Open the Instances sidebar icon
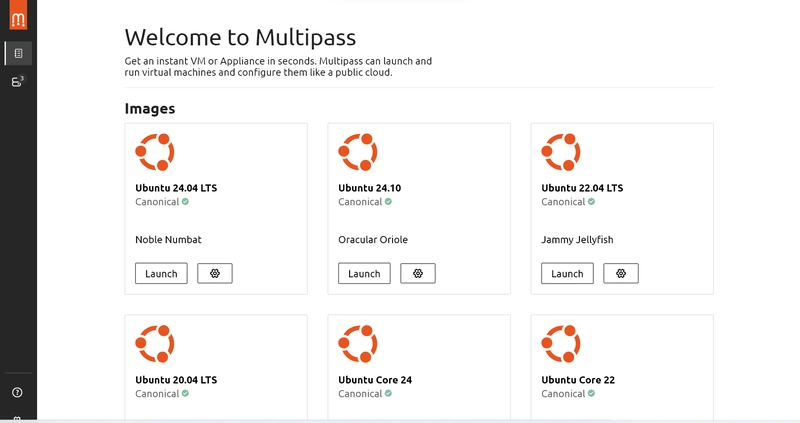800x423 pixels. click(x=18, y=81)
